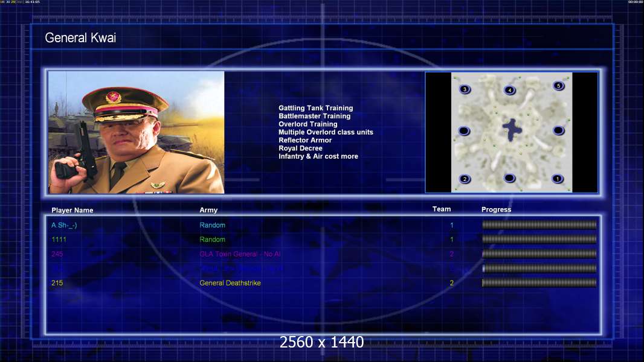Click player name 245

pyautogui.click(x=57, y=254)
